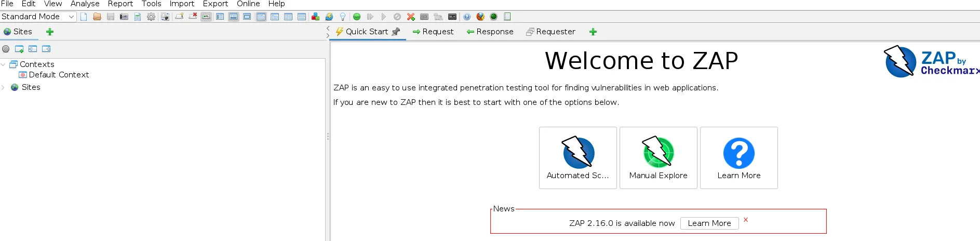The width and height of the screenshot is (980, 241).
Task: Open the Standard Mode dropdown
Action: coord(38,17)
